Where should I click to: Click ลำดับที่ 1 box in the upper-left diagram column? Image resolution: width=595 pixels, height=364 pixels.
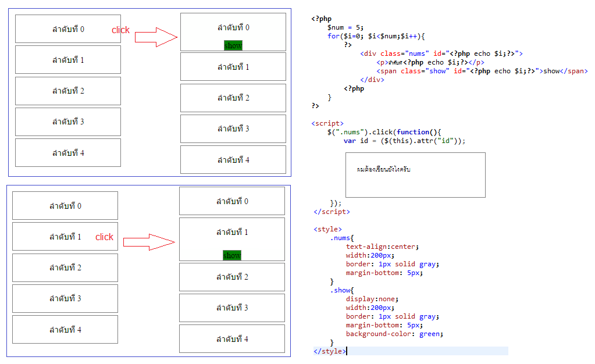[68, 59]
